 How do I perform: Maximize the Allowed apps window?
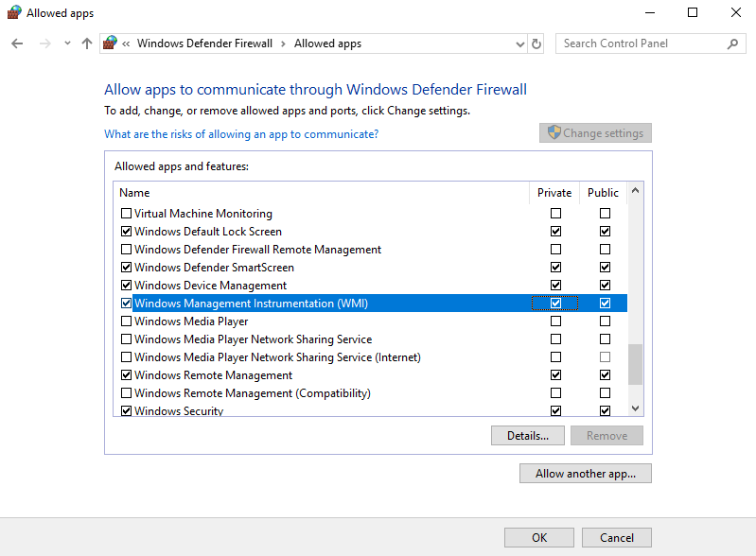693,12
